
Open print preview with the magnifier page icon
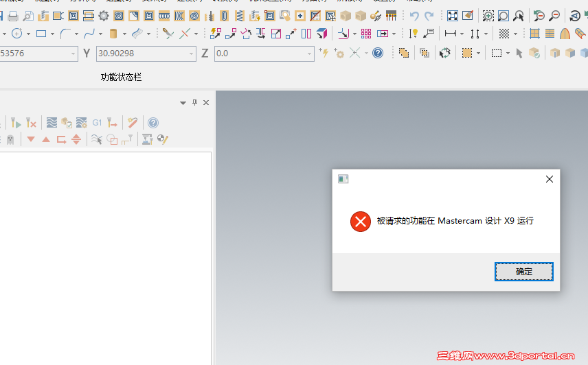[28, 16]
